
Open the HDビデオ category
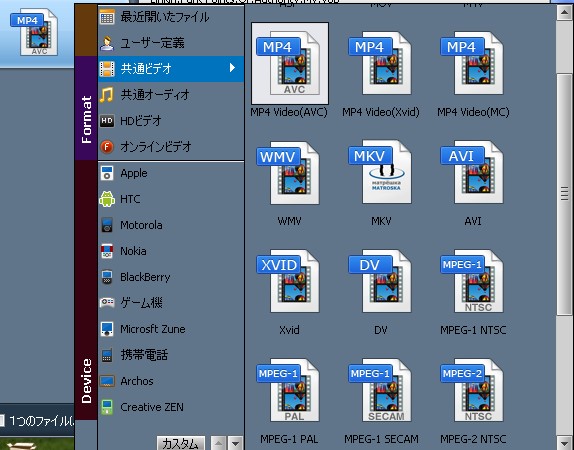tap(170, 120)
